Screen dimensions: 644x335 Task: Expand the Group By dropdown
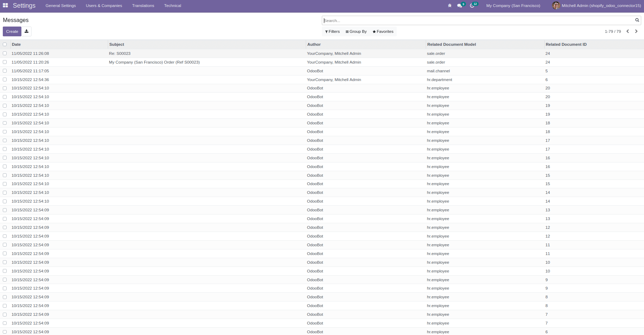tap(356, 31)
